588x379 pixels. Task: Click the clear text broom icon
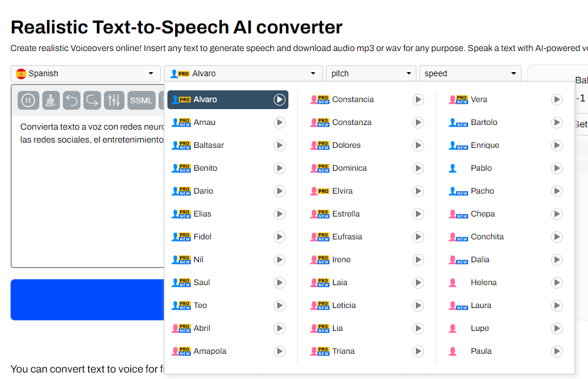pyautogui.click(x=51, y=100)
